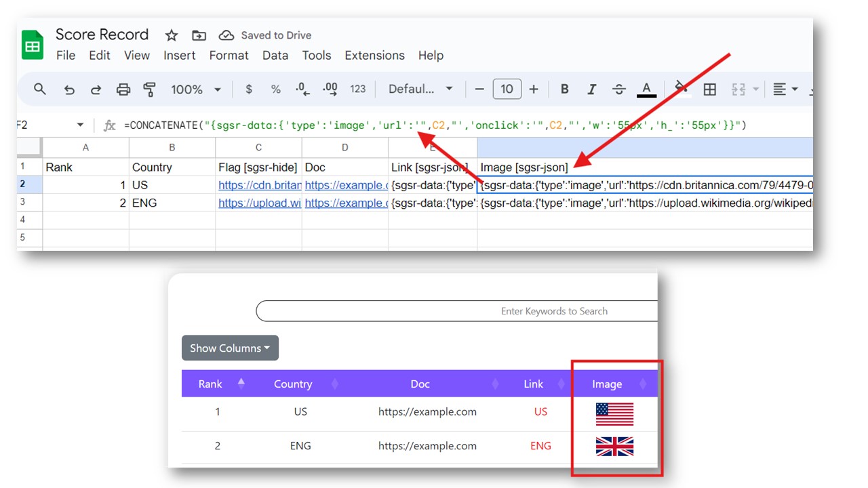Select column B header
This screenshot has width=868, height=488.
[x=172, y=148]
